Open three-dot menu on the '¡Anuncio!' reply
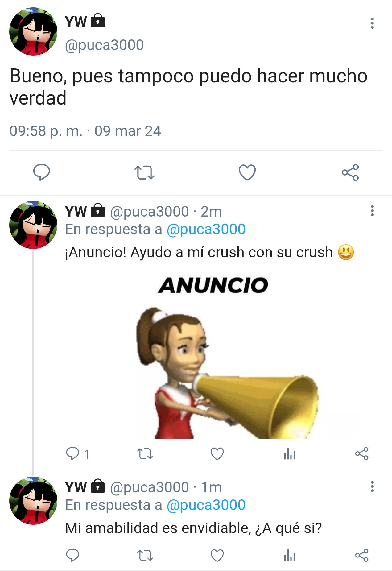This screenshot has width=392, height=571. [372, 211]
